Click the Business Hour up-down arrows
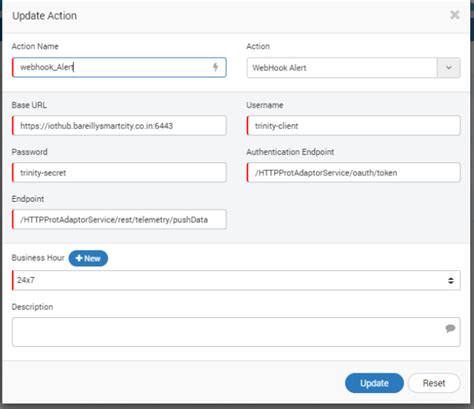 (451, 280)
